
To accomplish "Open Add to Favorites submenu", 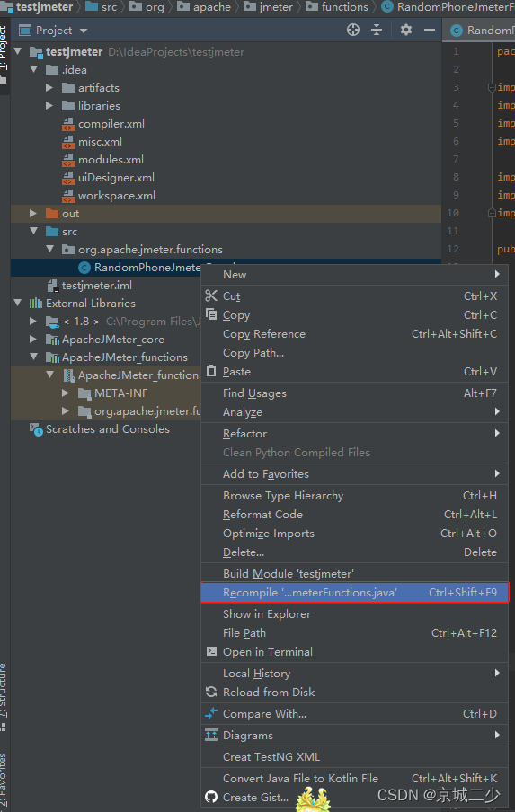I will tap(354, 474).
